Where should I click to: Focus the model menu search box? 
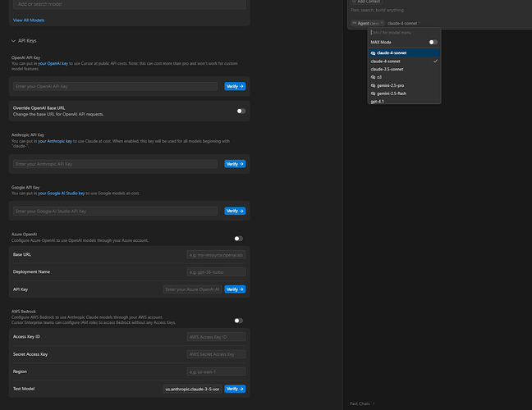405,33
